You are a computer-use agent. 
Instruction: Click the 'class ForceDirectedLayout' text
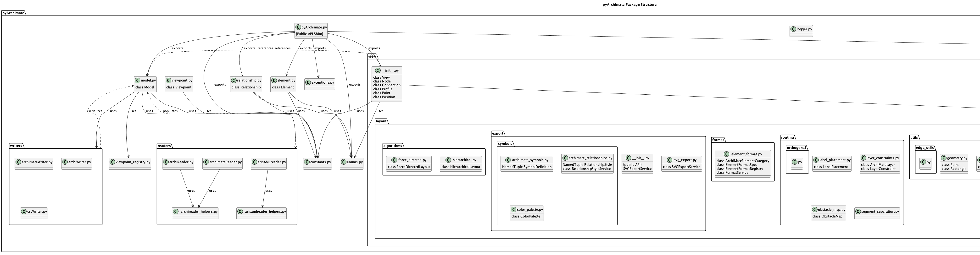pos(409,167)
